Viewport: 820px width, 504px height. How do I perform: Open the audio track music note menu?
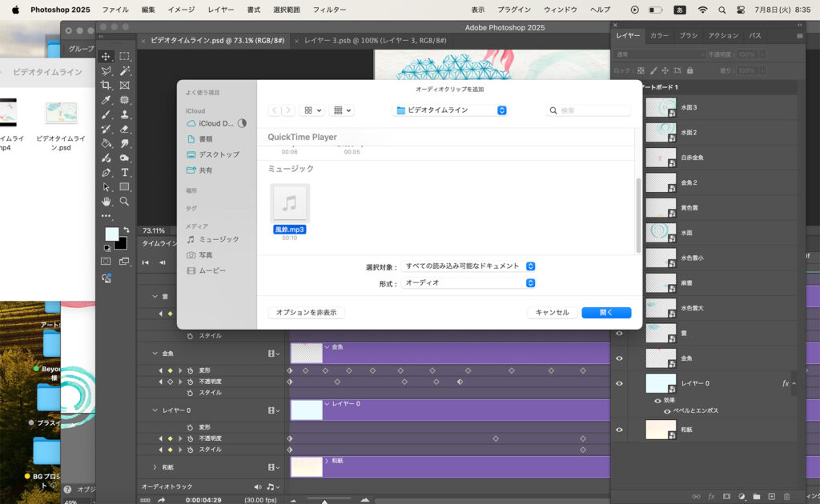[x=272, y=486]
